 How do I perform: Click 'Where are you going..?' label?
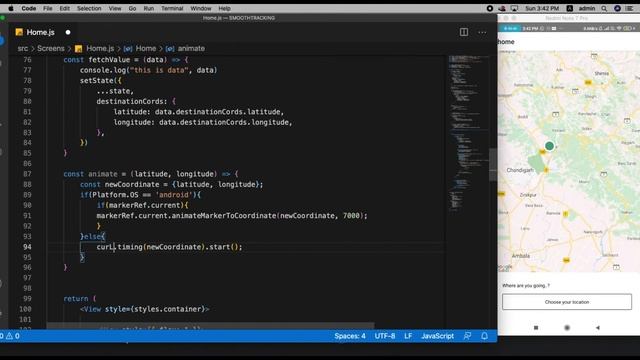[x=526, y=286]
